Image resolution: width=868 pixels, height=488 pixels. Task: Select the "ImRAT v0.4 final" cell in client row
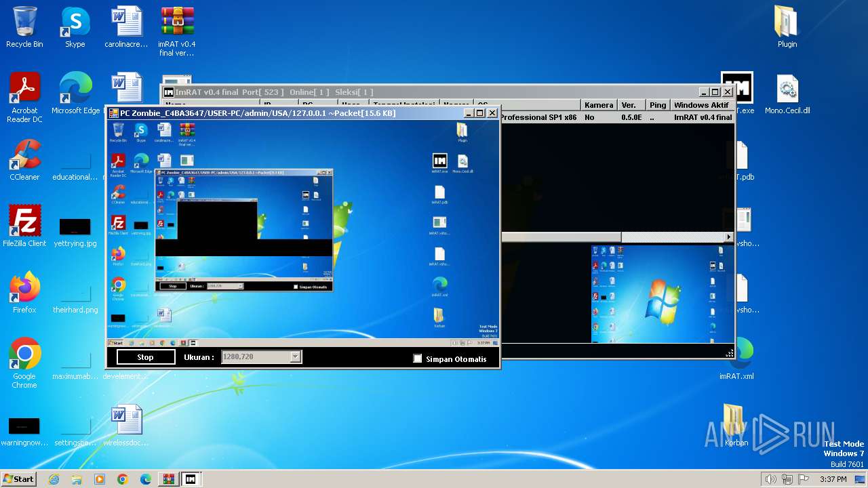pyautogui.click(x=703, y=117)
